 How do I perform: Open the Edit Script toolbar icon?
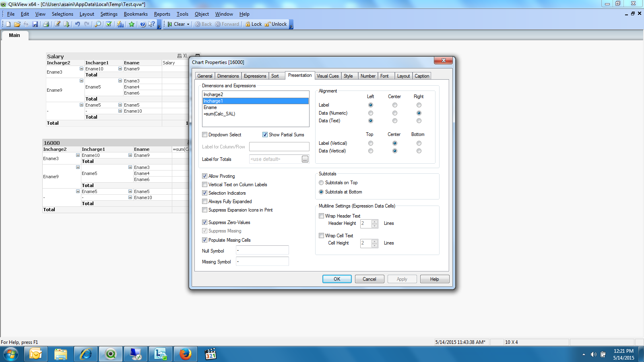pyautogui.click(x=58, y=24)
